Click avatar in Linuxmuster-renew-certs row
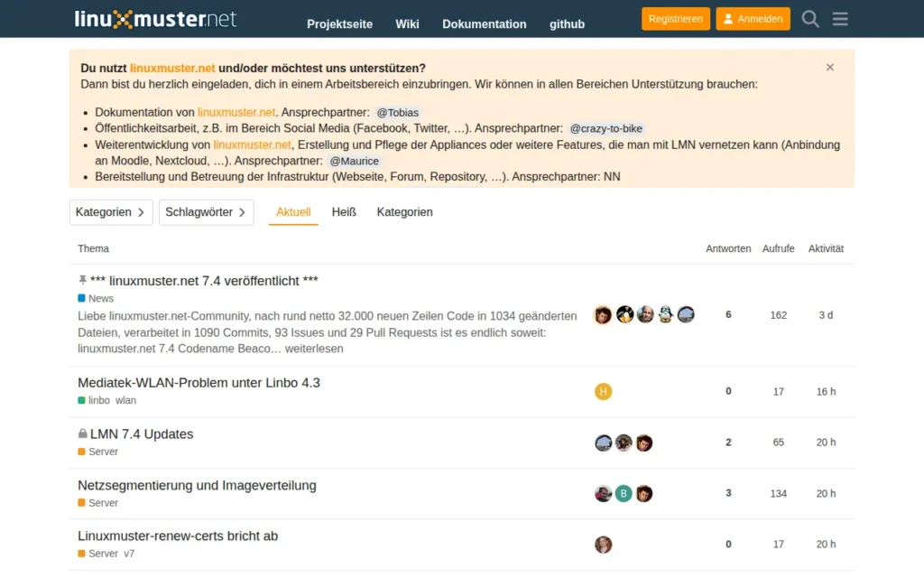 pos(603,545)
